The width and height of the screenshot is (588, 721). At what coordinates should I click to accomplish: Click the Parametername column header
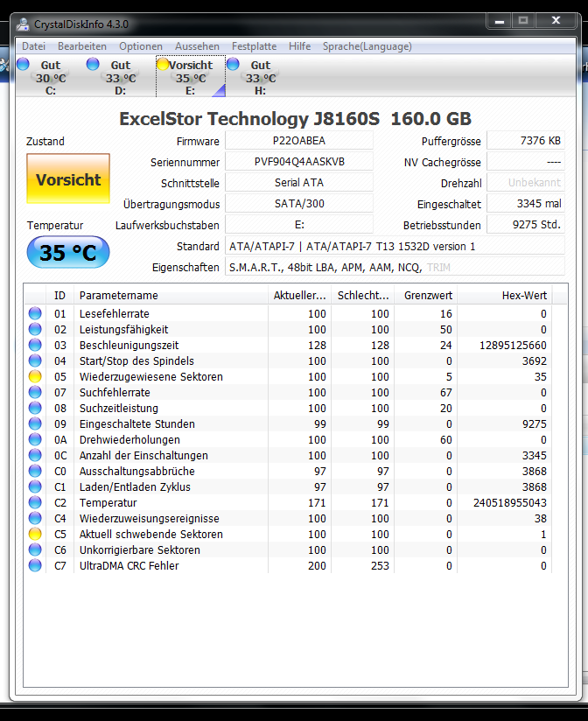point(171,295)
